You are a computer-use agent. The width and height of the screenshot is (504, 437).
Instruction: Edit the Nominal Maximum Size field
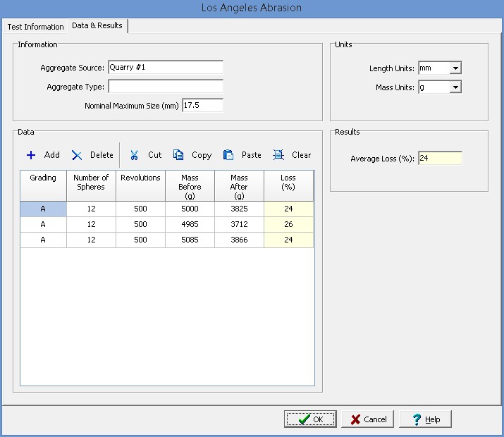coord(202,106)
